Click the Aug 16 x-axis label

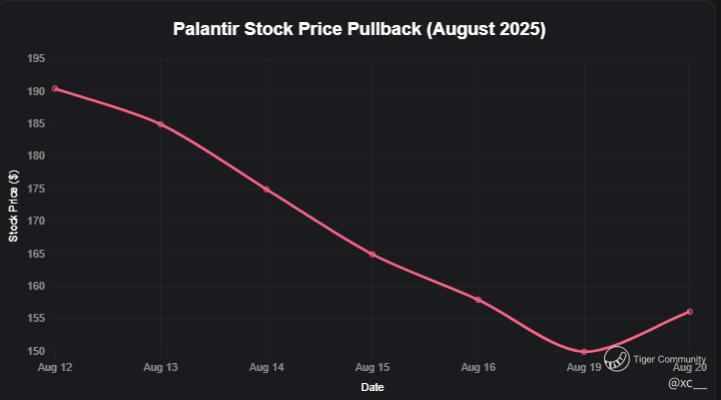pyautogui.click(x=478, y=368)
